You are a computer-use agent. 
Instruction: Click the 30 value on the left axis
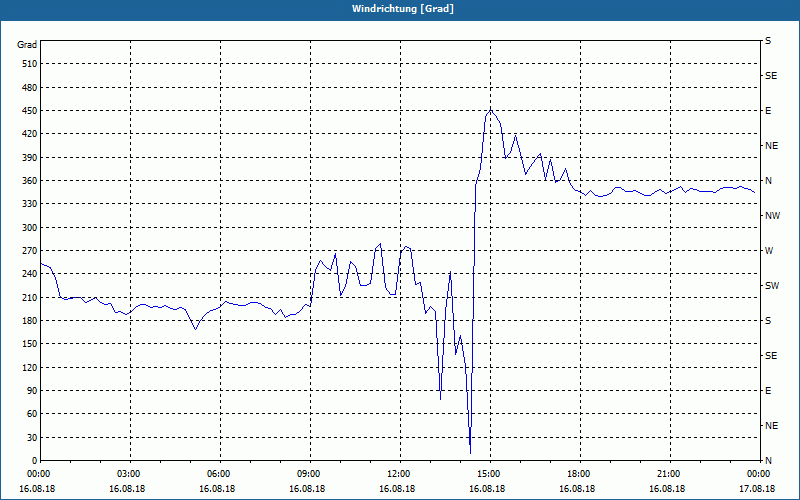[32, 437]
